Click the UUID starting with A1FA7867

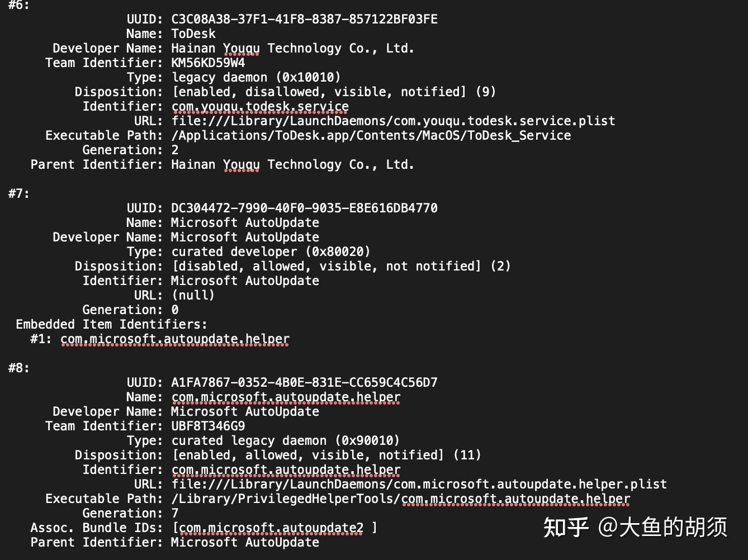coord(304,382)
